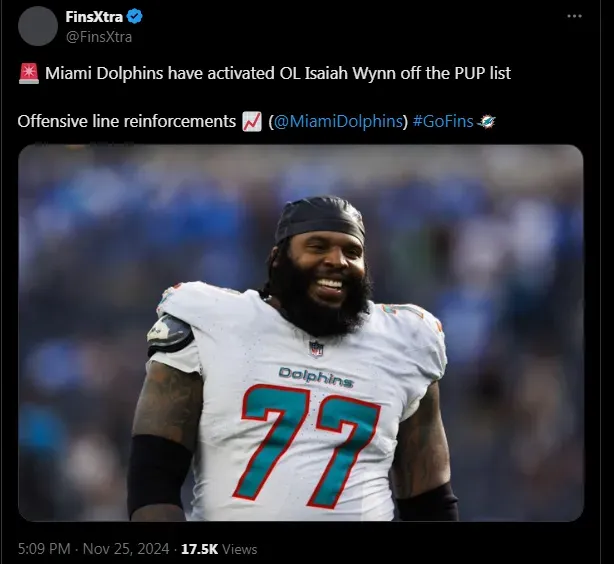
Task: Click the 5:09 PM timestamp
Action: click(44, 549)
